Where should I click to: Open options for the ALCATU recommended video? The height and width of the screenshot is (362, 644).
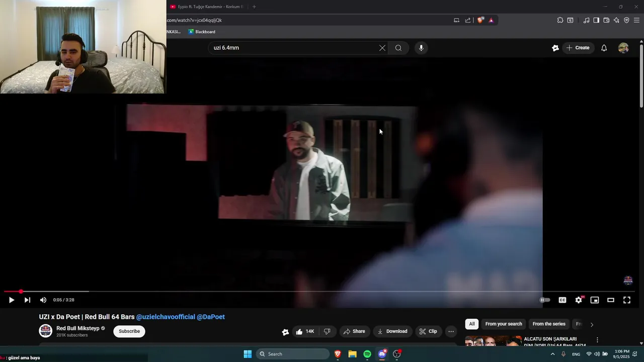[597, 340]
